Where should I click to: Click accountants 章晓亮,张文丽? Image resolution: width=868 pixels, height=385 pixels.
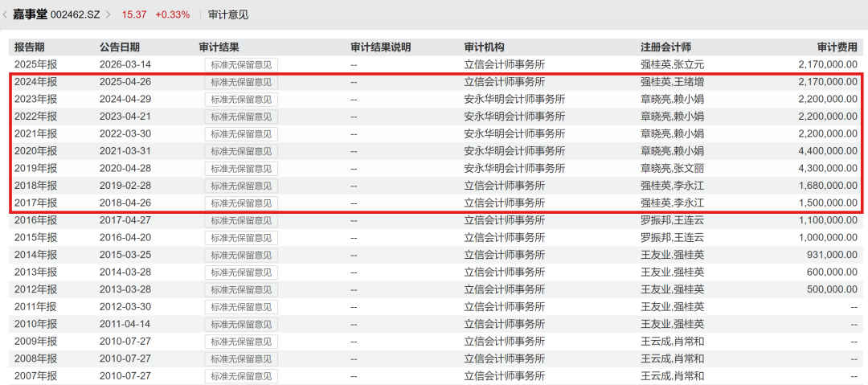672,168
